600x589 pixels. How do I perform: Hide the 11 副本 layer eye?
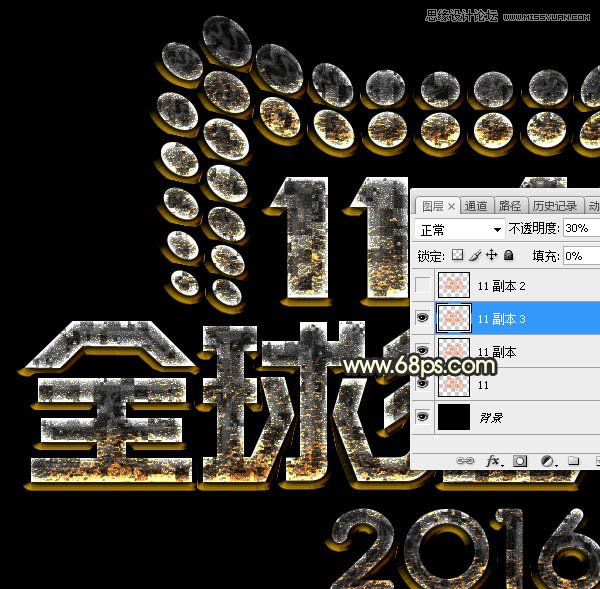tap(422, 350)
